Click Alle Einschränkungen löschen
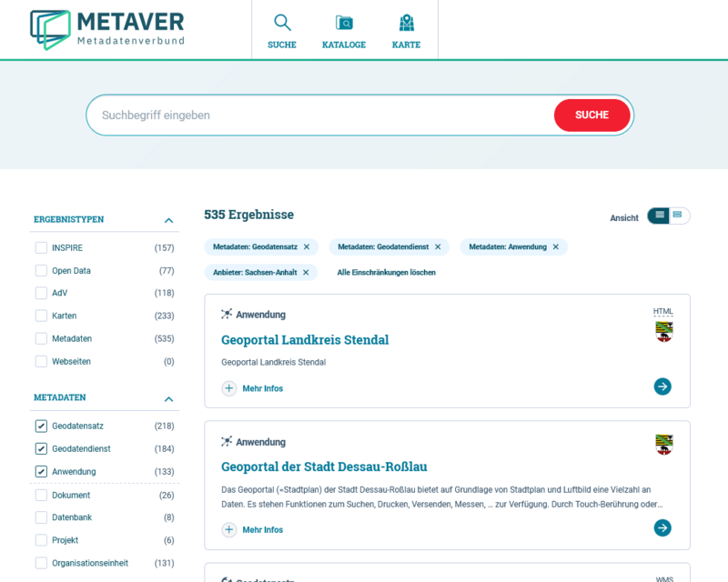Screen dimensions: 728x582 pos(386,273)
